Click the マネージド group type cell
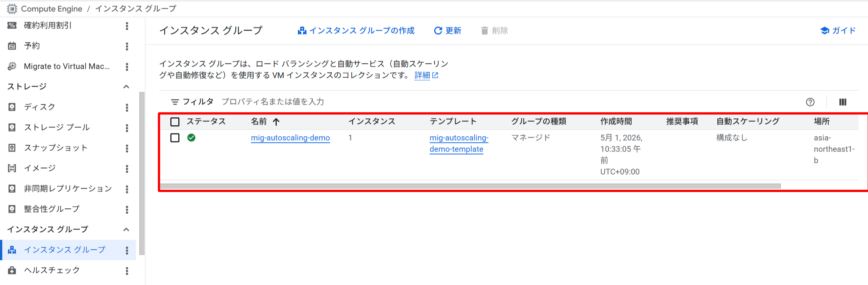This screenshot has height=285, width=868. (x=531, y=138)
